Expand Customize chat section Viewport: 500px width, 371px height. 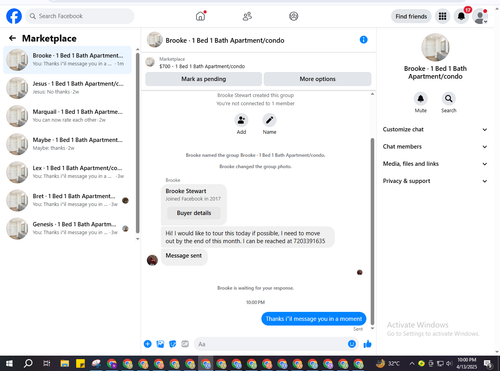pyautogui.click(x=435, y=129)
